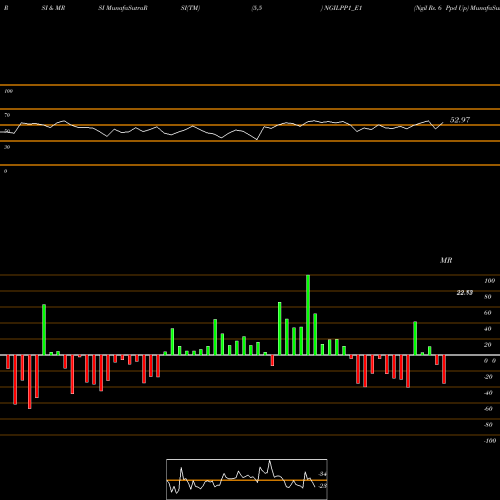
Task: Open the mini overview chart thumbnail
Action: click(247, 479)
